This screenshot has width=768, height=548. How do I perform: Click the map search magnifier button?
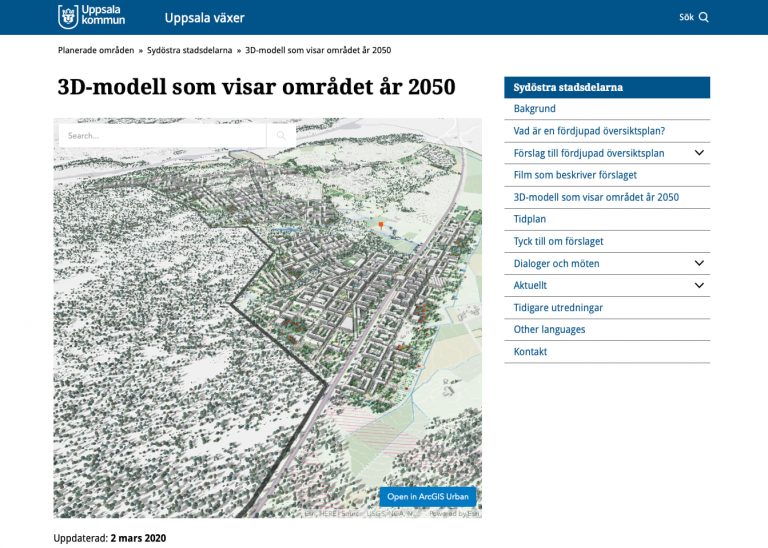pos(281,136)
